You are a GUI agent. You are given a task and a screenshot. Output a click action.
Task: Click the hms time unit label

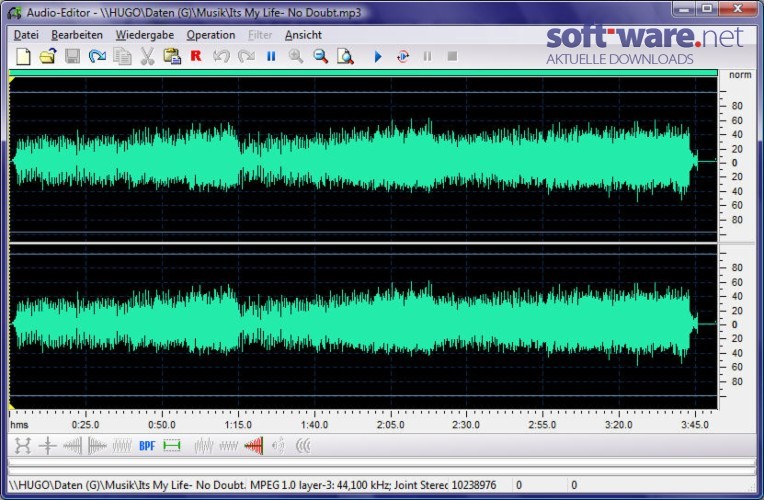click(19, 424)
